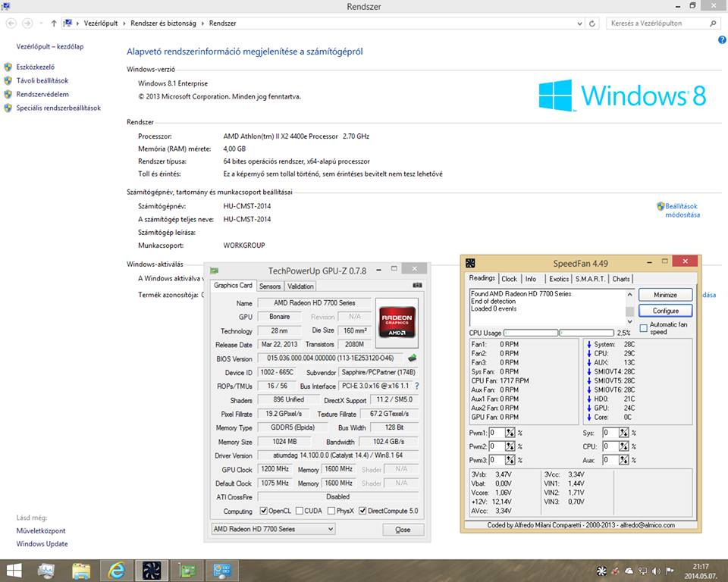
Task: Open the Windows Update link
Action: [42, 543]
